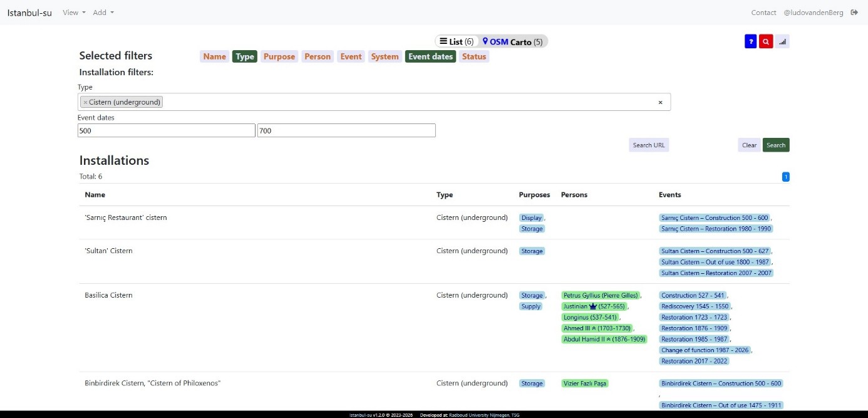The height and width of the screenshot is (418, 868).
Task: Click the Search URL button
Action: (649, 145)
